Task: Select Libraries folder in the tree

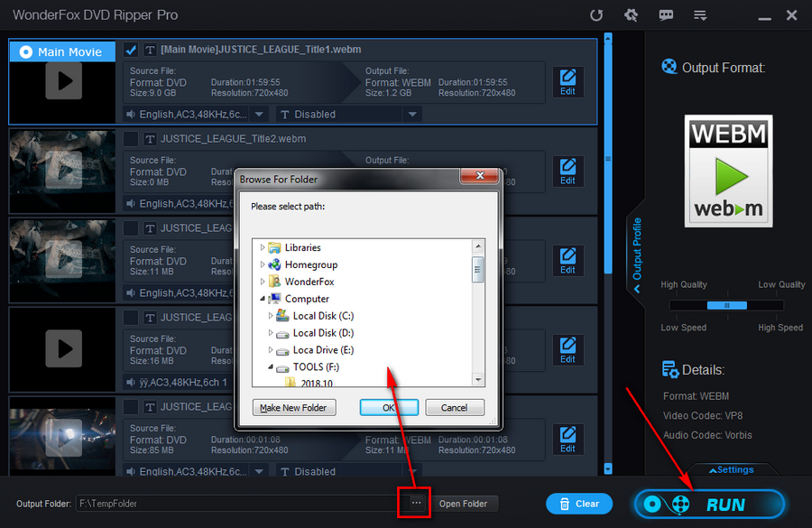Action: (302, 247)
